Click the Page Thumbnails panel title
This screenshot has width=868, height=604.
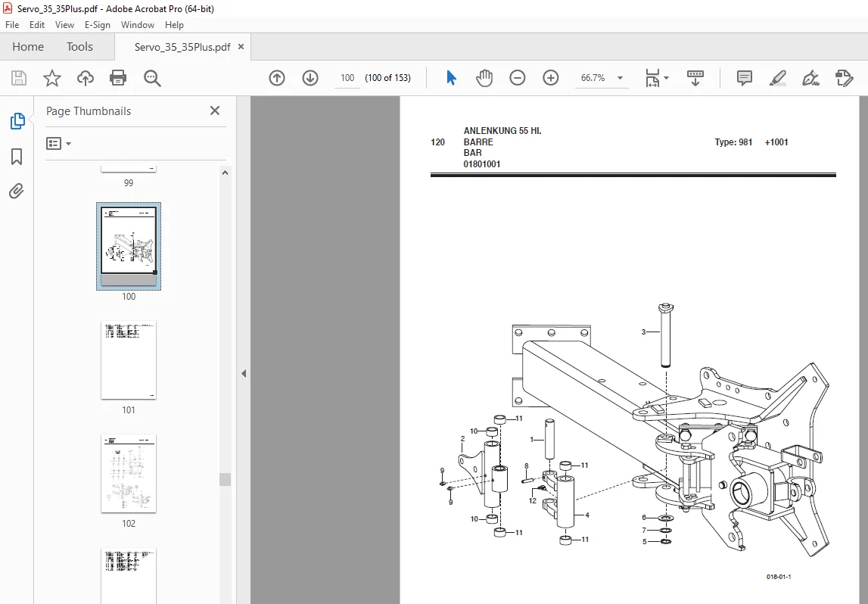point(89,111)
